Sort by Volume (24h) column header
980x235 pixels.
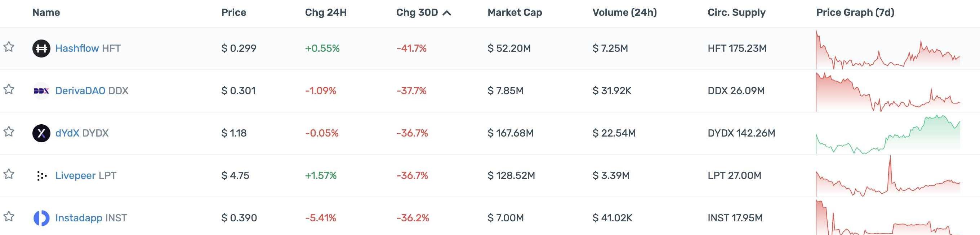coord(624,13)
